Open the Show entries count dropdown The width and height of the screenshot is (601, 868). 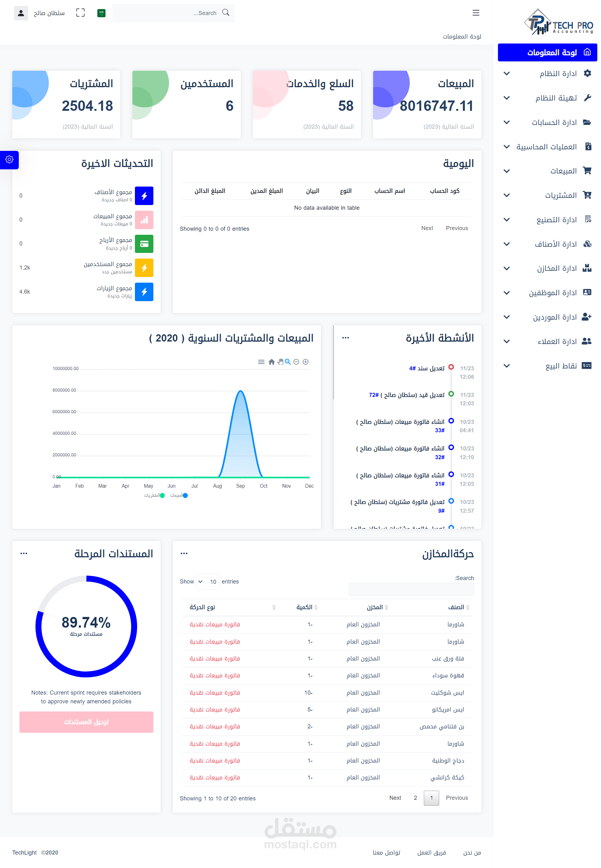pyautogui.click(x=208, y=582)
